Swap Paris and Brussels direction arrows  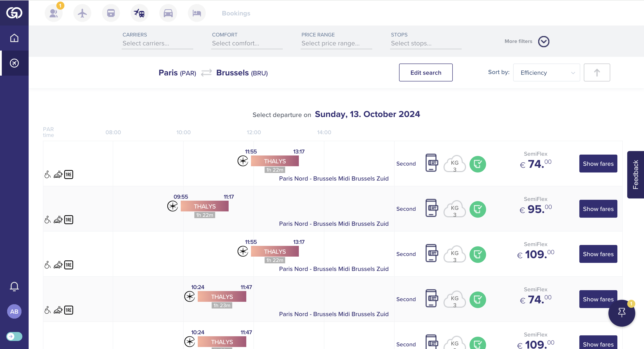click(x=206, y=73)
